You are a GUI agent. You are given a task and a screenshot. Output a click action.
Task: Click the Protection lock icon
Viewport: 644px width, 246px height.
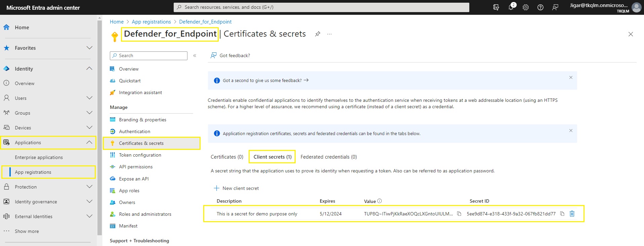tap(6, 187)
